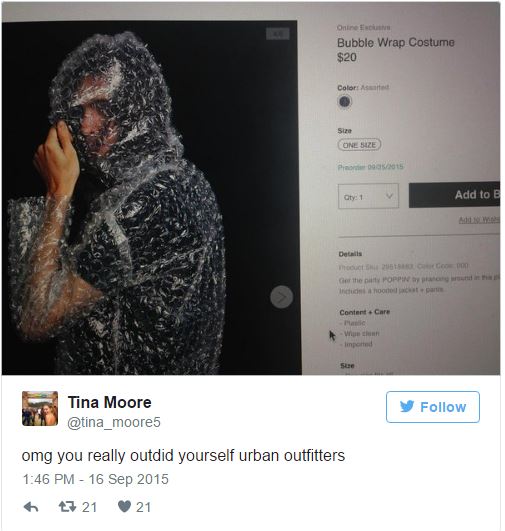Choose the ONE SIZE option
The height and width of the screenshot is (531, 505).
click(359, 145)
